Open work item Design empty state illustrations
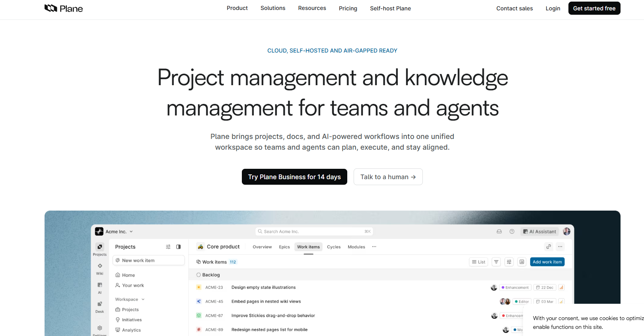 263,287
